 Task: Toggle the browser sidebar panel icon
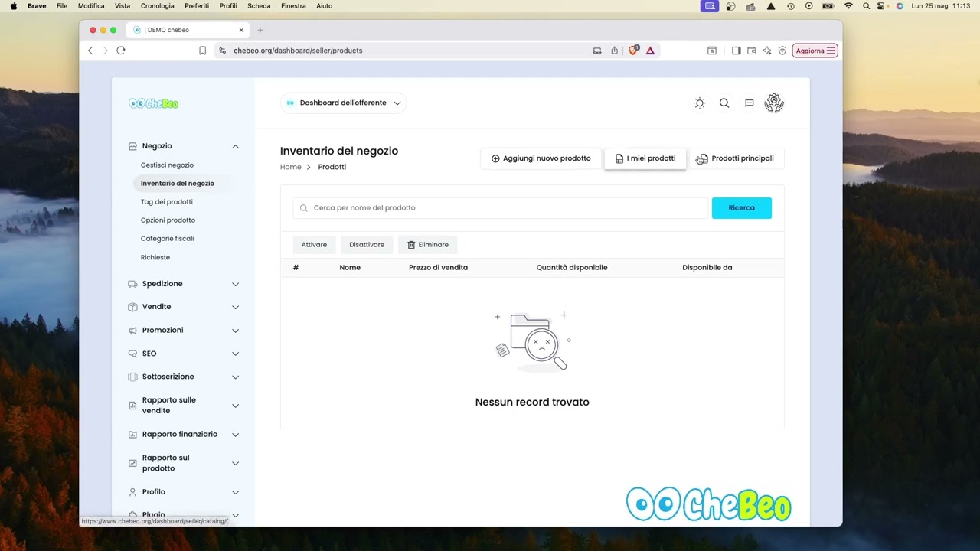(736, 51)
